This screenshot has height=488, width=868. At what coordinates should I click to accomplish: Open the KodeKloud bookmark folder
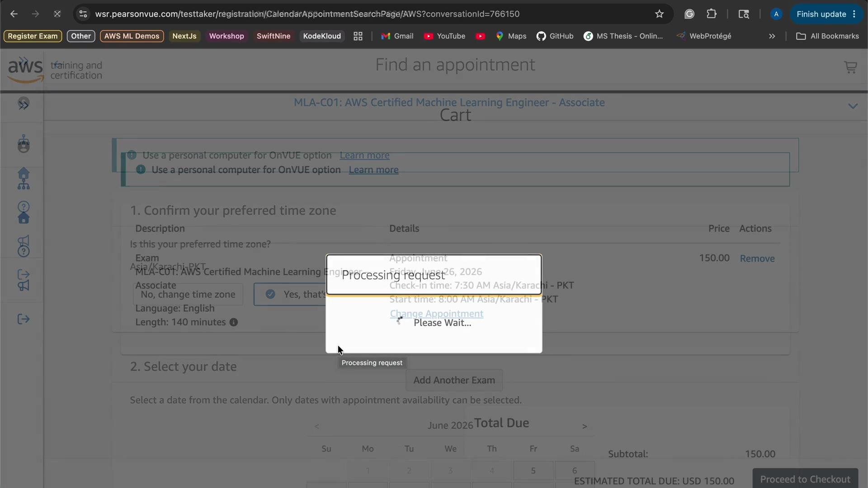(x=322, y=36)
